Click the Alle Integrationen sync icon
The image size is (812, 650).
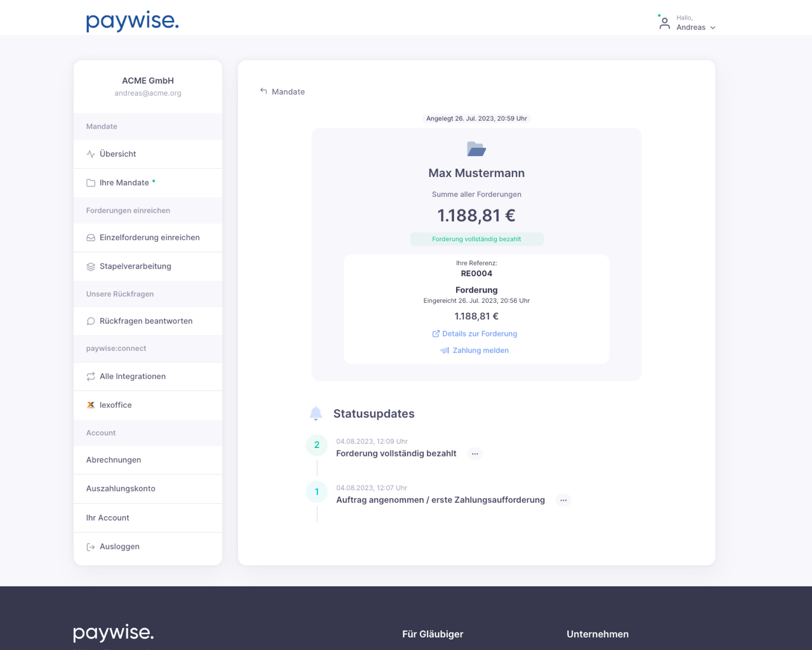pos(91,376)
